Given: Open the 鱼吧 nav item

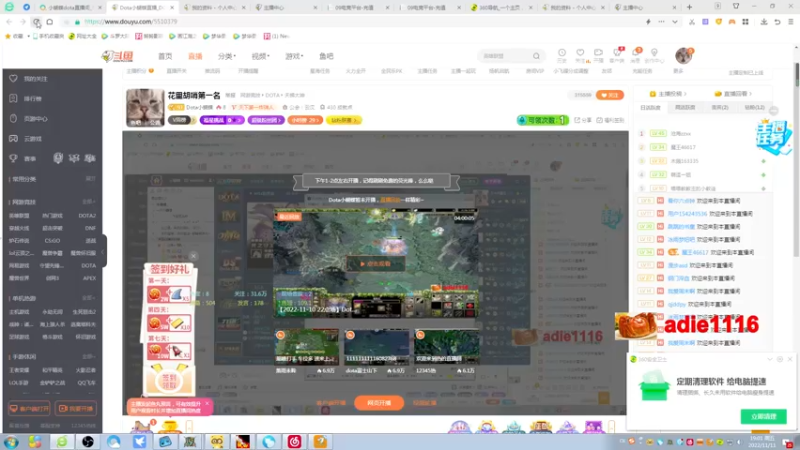Looking at the screenshot, I should pos(326,56).
